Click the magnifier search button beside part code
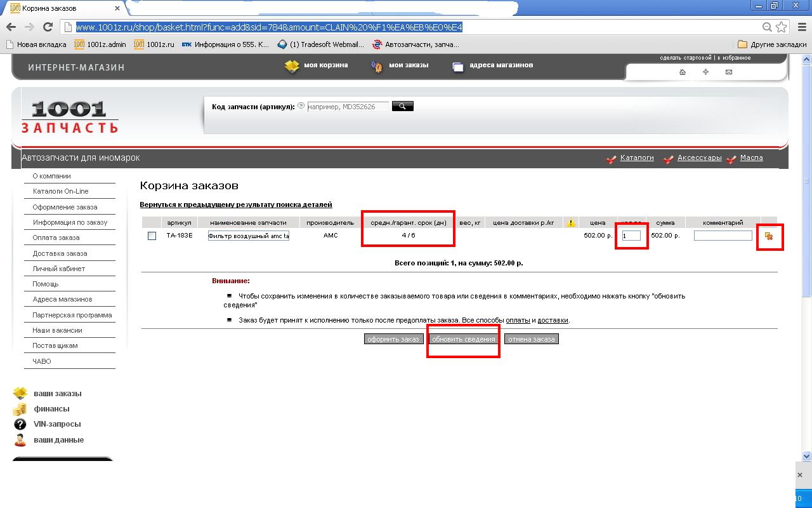 (x=402, y=106)
